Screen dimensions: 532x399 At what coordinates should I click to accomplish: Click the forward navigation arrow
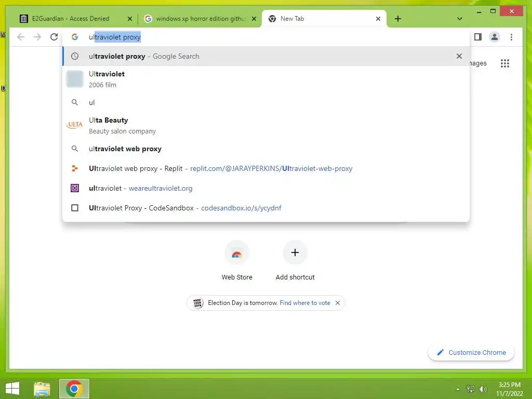click(x=37, y=37)
